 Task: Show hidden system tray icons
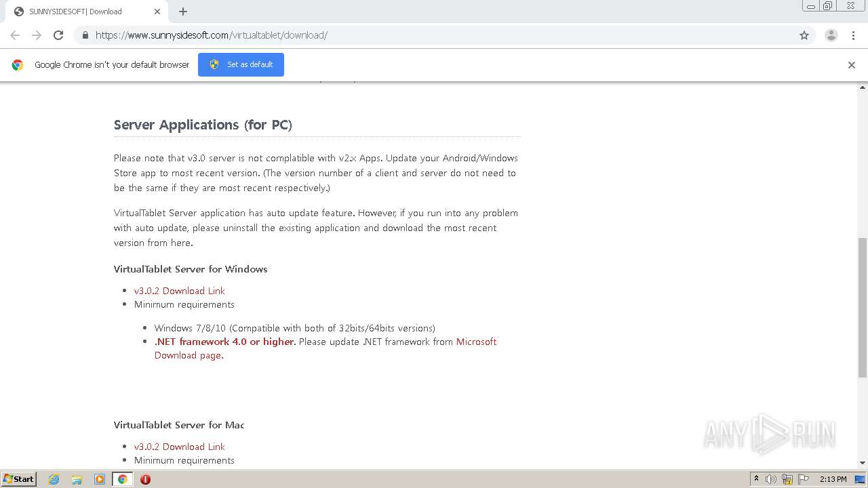pos(756,479)
